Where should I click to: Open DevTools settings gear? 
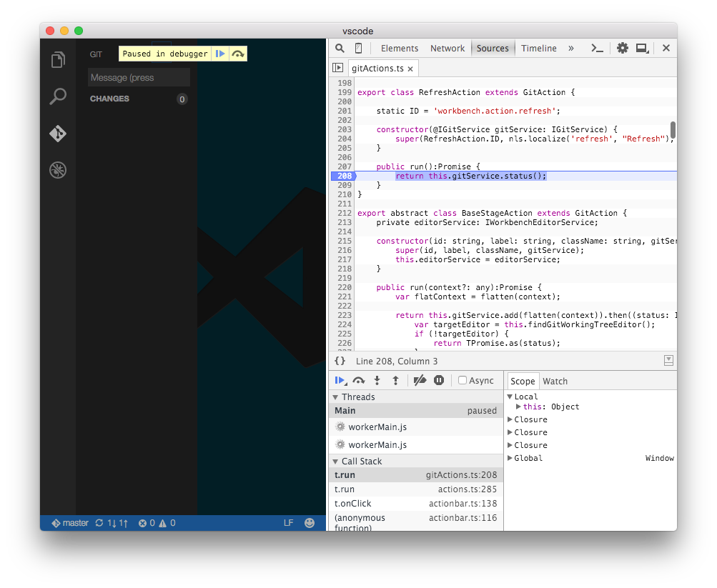(x=622, y=48)
